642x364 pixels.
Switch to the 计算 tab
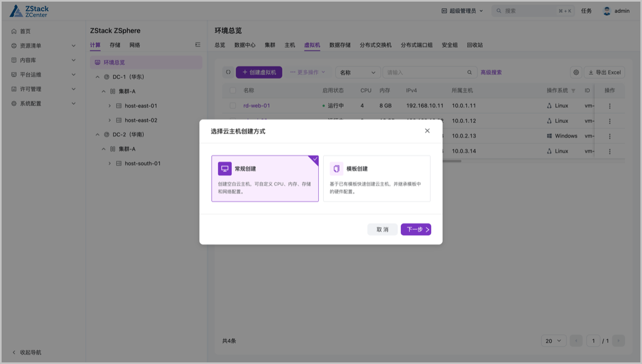(x=95, y=45)
